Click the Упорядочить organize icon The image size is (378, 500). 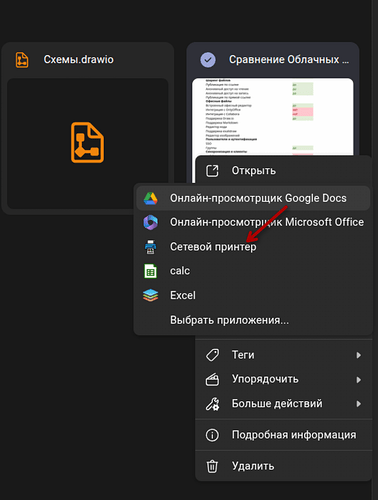point(212,379)
